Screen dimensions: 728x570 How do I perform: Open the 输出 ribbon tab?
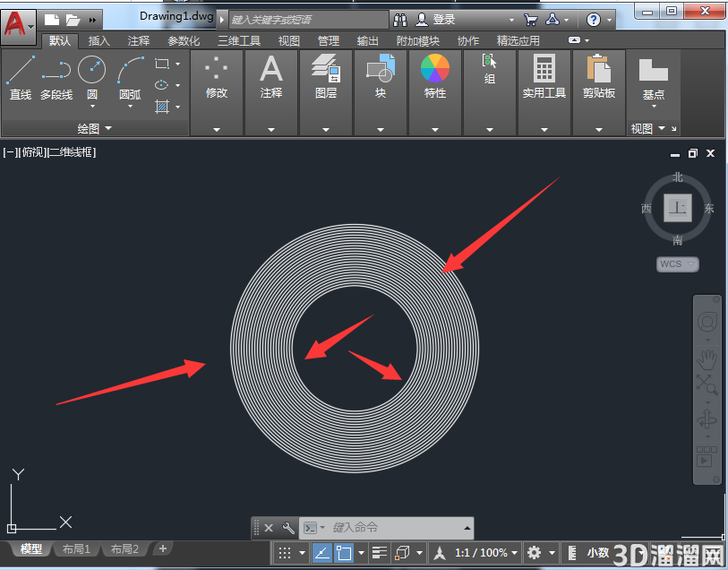(x=368, y=41)
